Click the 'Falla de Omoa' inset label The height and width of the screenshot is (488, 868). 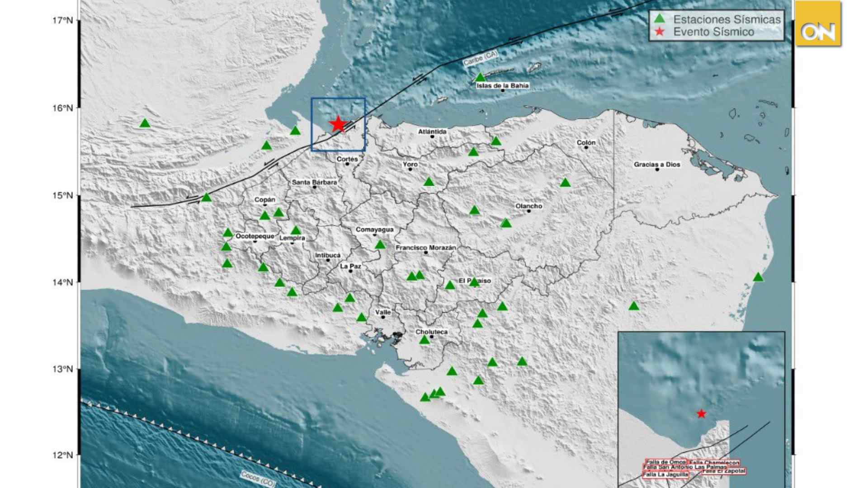pos(666,462)
